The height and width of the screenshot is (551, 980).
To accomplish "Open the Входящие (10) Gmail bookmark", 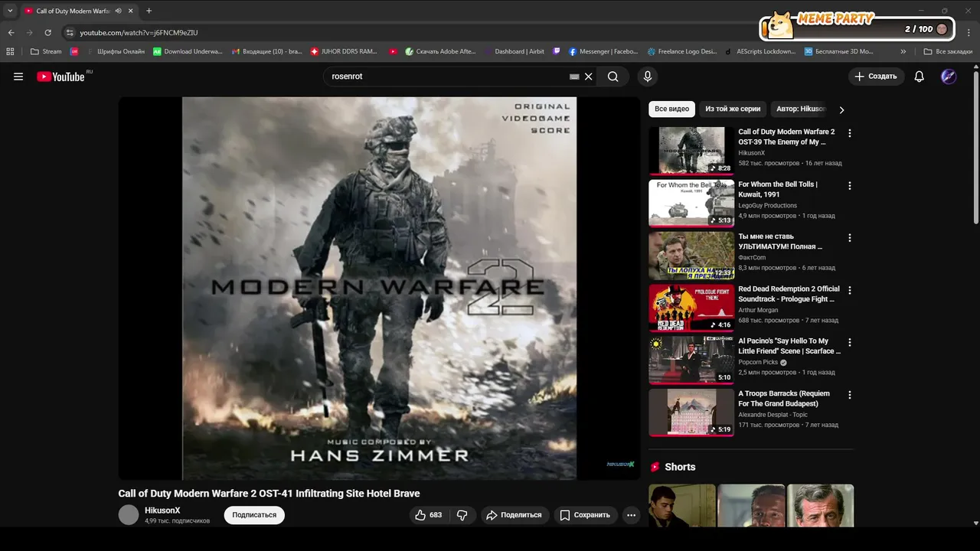I will tap(266, 51).
